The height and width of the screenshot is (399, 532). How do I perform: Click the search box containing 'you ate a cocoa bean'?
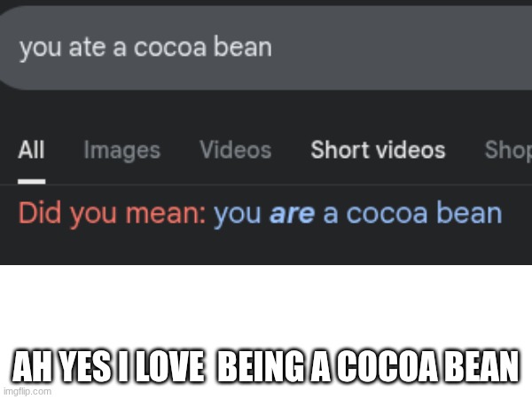(x=266, y=48)
